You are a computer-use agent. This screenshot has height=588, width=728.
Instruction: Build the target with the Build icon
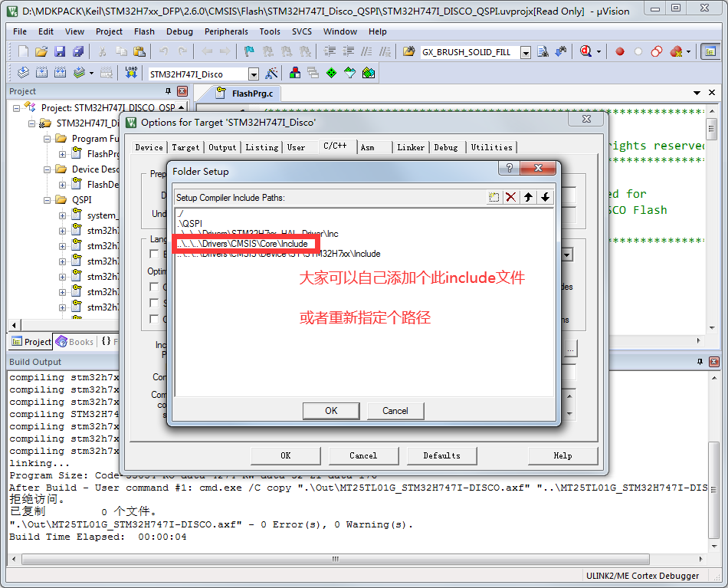coord(41,73)
